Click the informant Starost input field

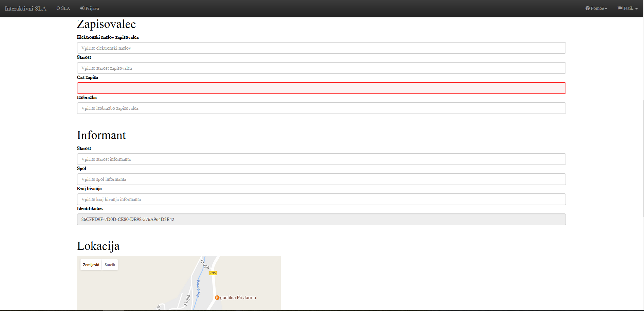tap(321, 159)
